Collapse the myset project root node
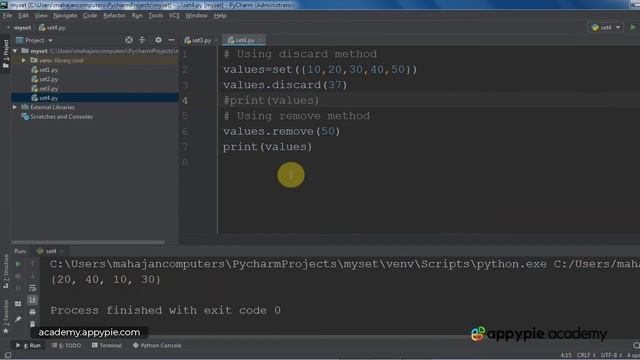Screen dimensions: 640x360 tap(15, 51)
